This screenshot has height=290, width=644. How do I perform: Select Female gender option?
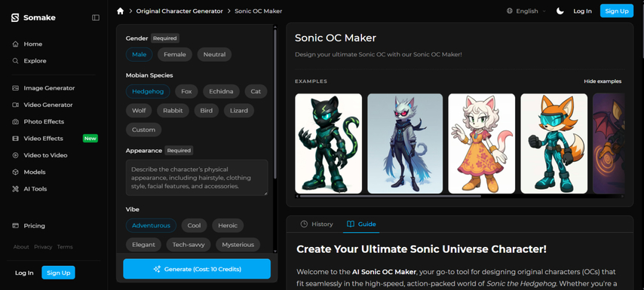click(175, 54)
